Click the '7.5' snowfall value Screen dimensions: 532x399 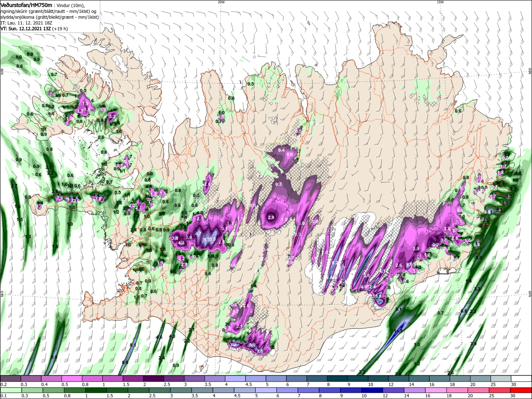(260, 351)
